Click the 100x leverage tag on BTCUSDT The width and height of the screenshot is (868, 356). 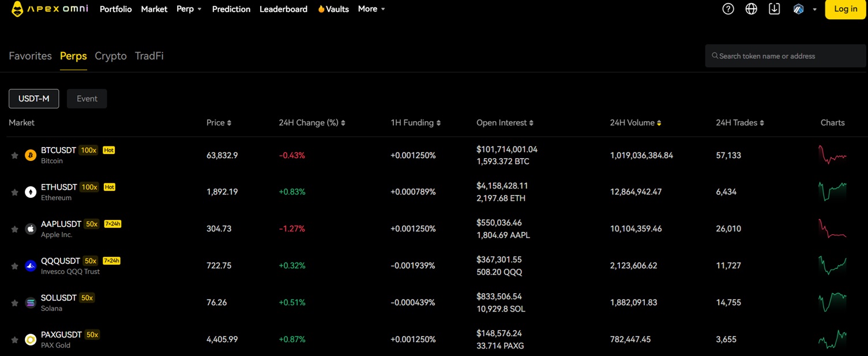tap(88, 150)
